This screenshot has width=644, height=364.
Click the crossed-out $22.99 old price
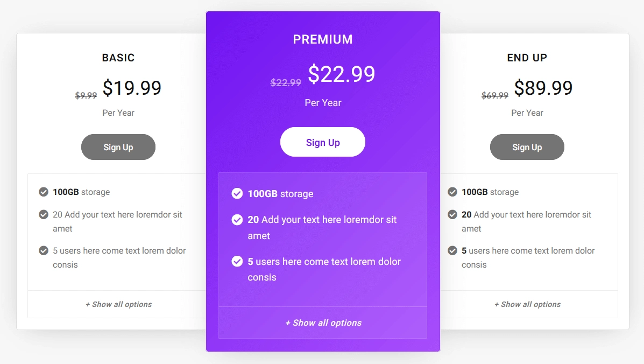click(286, 83)
